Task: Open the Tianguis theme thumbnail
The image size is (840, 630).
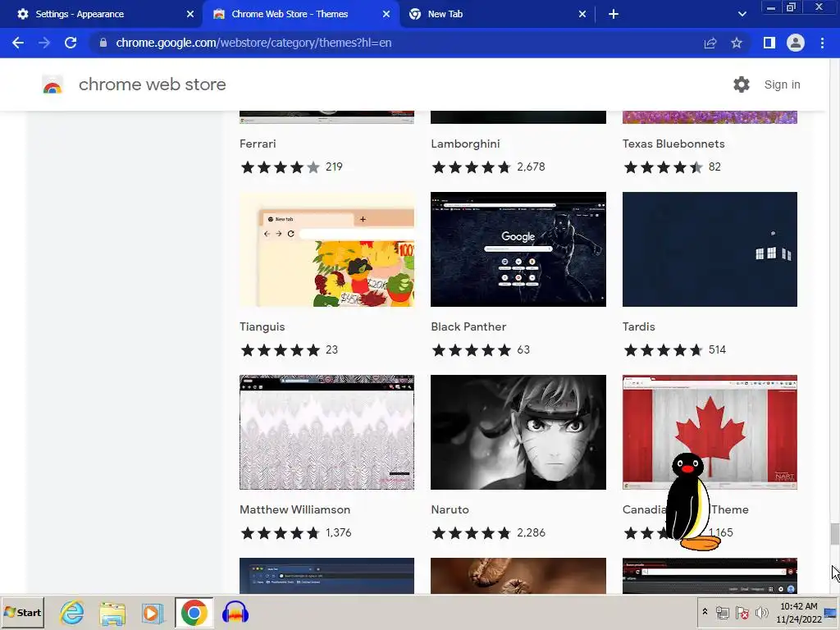Action: click(x=326, y=249)
